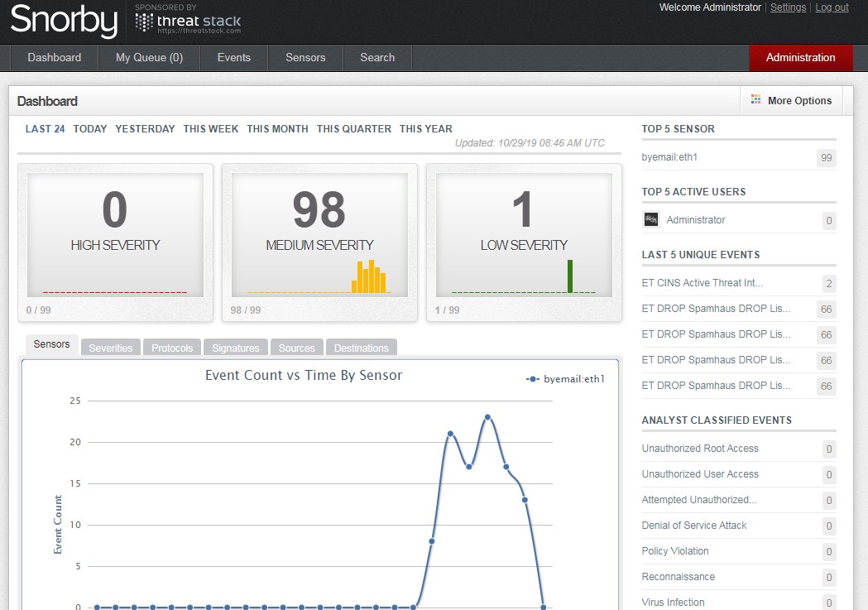This screenshot has height=610, width=868.
Task: Click the Updated timestamp text
Action: (x=530, y=143)
